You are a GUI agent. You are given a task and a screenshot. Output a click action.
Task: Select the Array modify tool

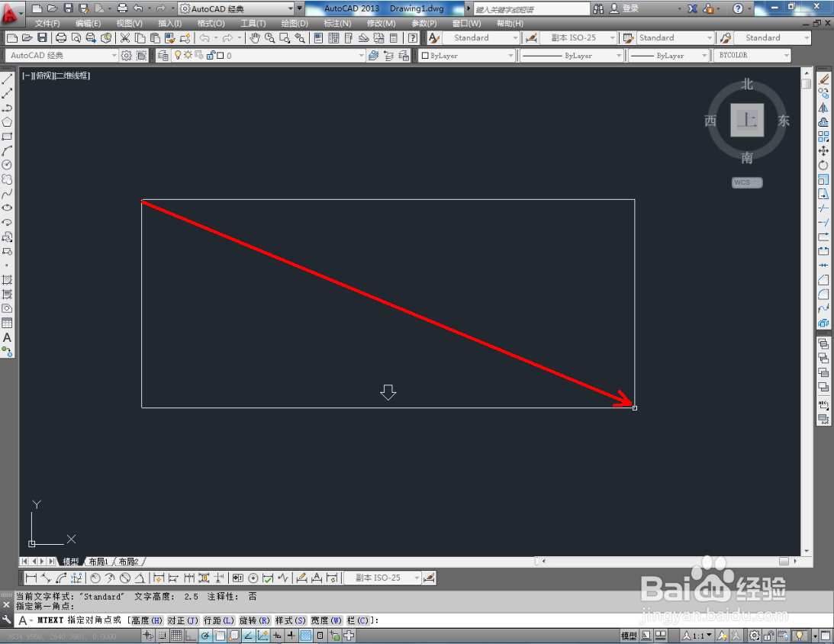823,136
